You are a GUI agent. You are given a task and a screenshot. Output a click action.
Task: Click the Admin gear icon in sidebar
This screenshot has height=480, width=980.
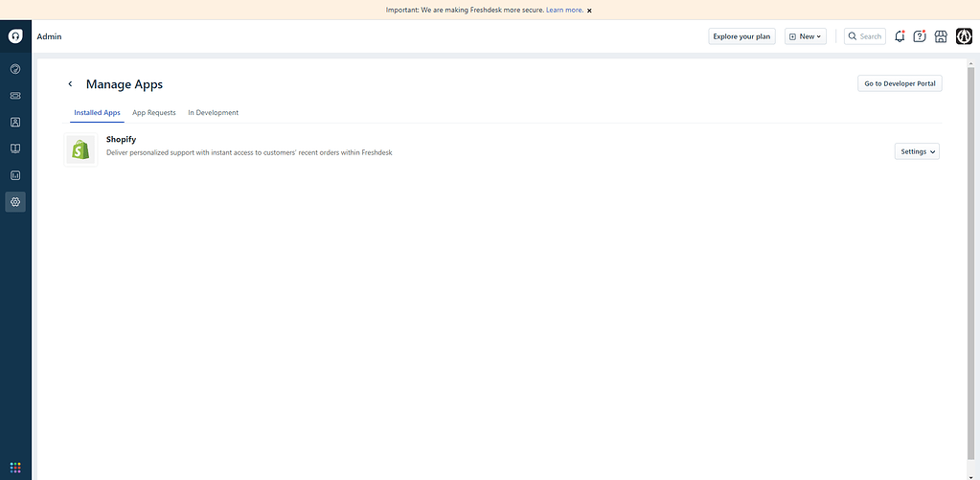[15, 202]
